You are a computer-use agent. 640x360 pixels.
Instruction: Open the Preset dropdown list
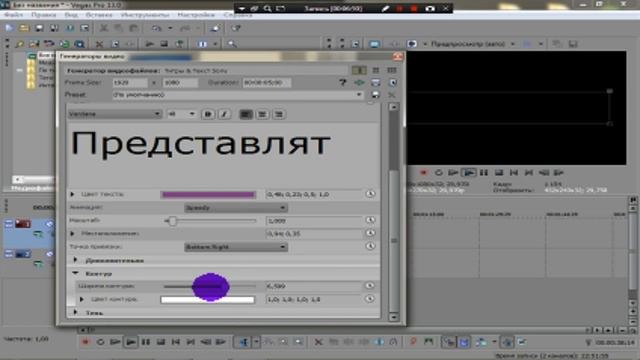[x=359, y=95]
